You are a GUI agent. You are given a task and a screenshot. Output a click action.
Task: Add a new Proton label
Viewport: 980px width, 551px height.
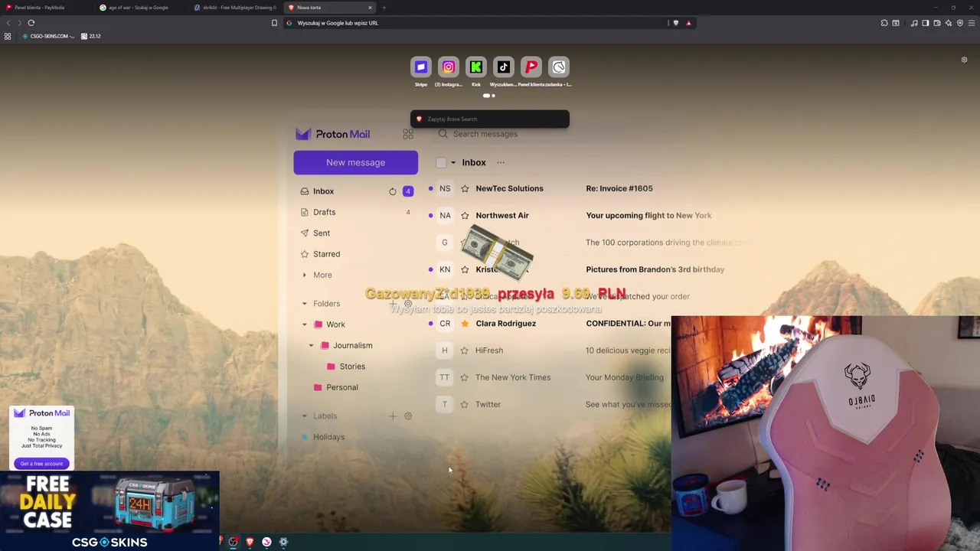tap(393, 416)
